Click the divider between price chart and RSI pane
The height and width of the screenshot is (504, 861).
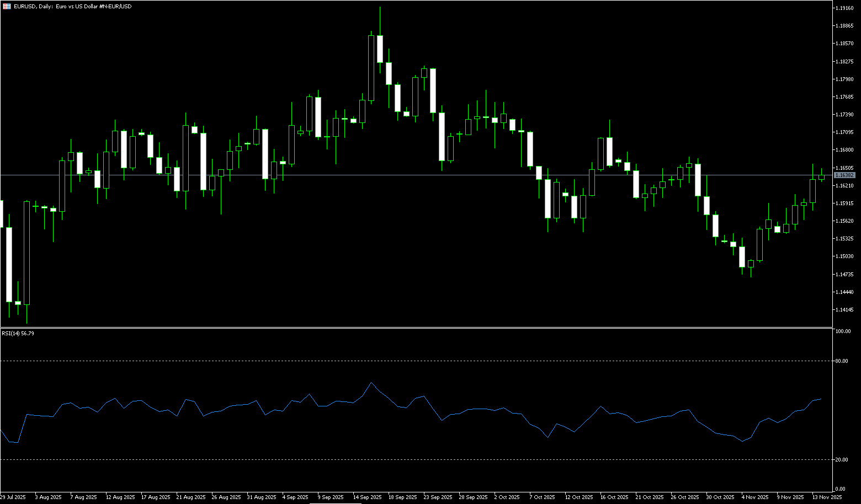click(414, 328)
